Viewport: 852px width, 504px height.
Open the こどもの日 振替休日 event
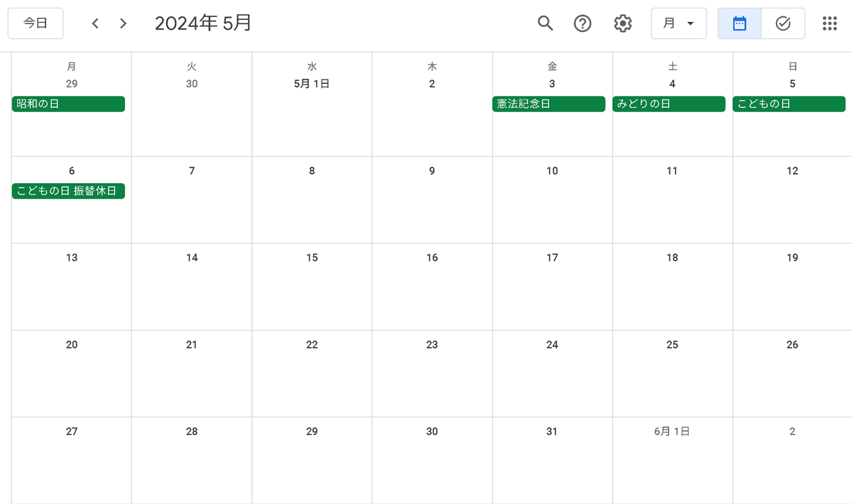click(68, 192)
